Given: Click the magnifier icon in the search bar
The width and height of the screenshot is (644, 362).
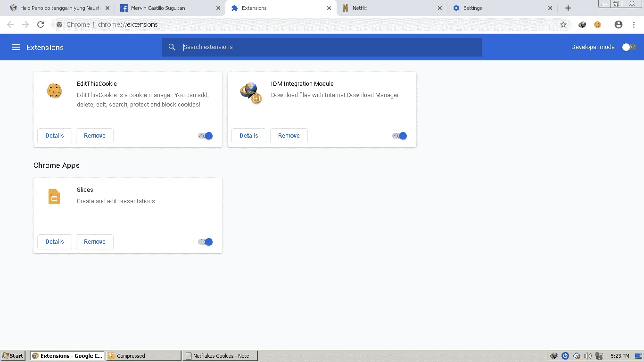Looking at the screenshot, I should point(172,47).
